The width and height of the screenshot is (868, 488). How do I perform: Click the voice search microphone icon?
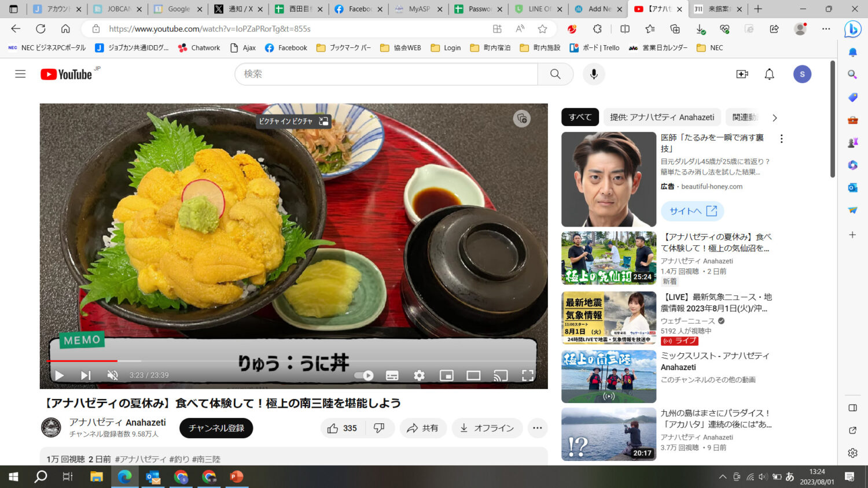click(594, 74)
